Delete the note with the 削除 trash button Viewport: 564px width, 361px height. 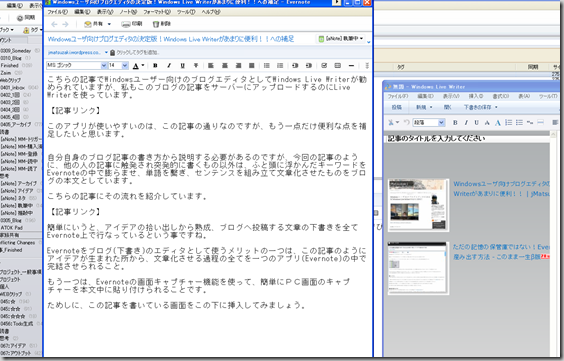tap(162, 24)
